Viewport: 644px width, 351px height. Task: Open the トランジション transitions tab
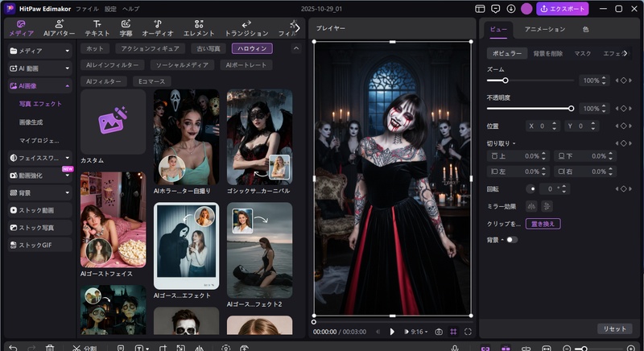246,28
